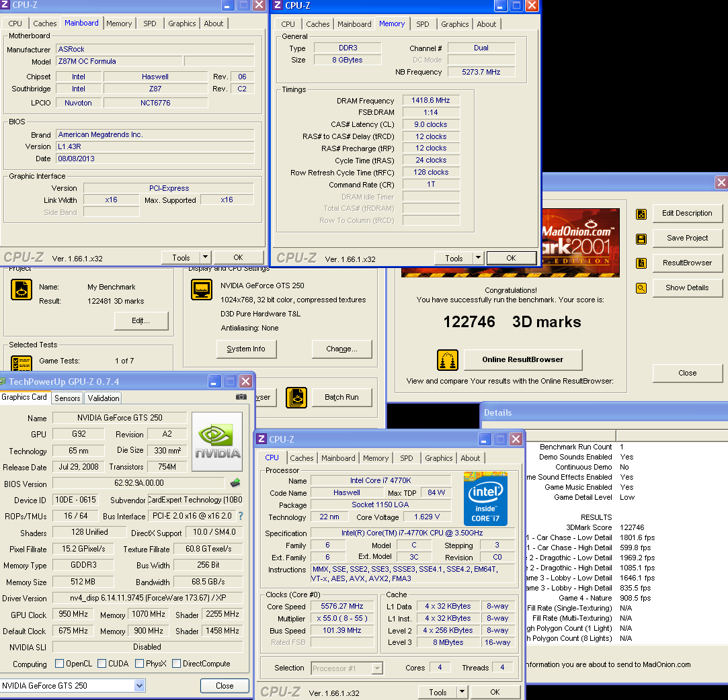Switch to Caches tab in Mainboard window
728x700 pixels.
[x=44, y=24]
